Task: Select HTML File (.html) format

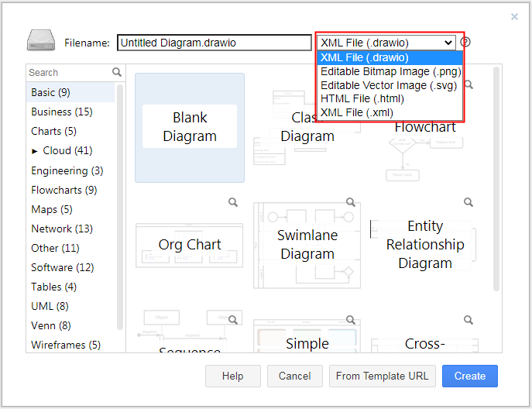Action: (x=362, y=99)
